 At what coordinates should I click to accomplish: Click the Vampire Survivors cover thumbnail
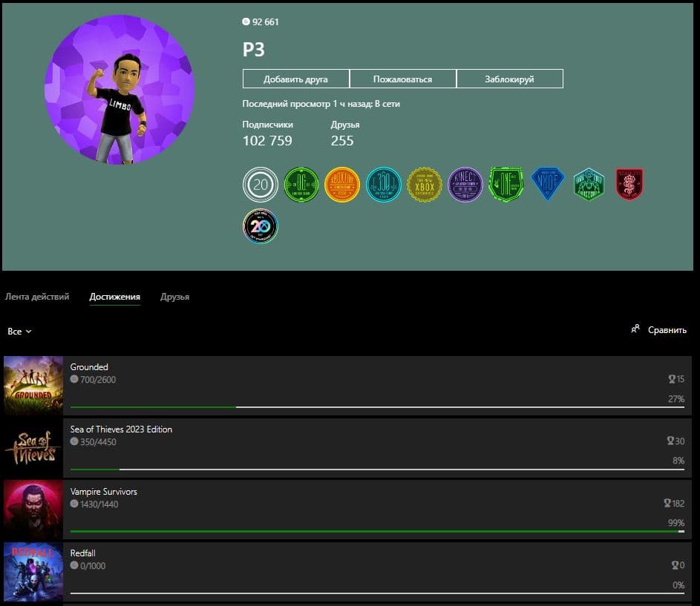point(33,510)
